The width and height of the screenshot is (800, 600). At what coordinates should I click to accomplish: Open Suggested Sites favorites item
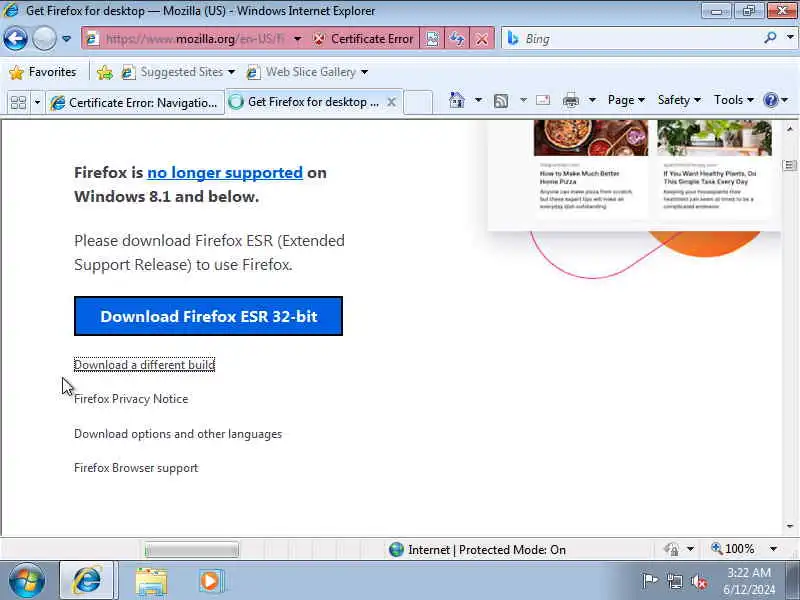(178, 72)
